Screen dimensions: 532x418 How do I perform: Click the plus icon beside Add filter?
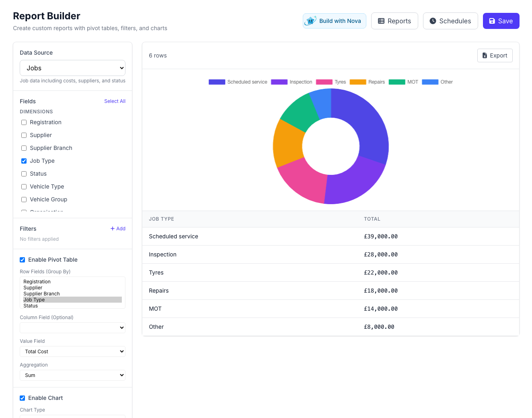(x=113, y=229)
